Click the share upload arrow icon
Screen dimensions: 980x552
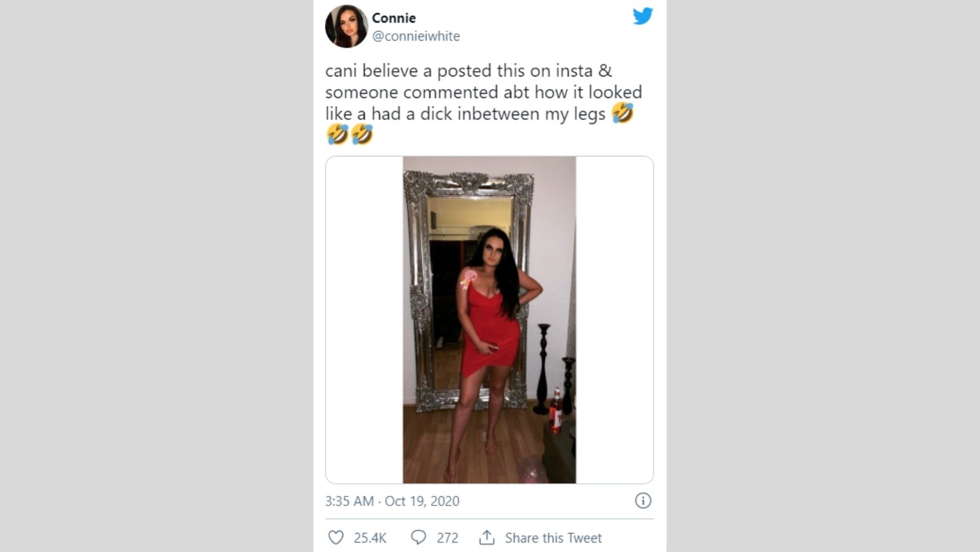487,538
